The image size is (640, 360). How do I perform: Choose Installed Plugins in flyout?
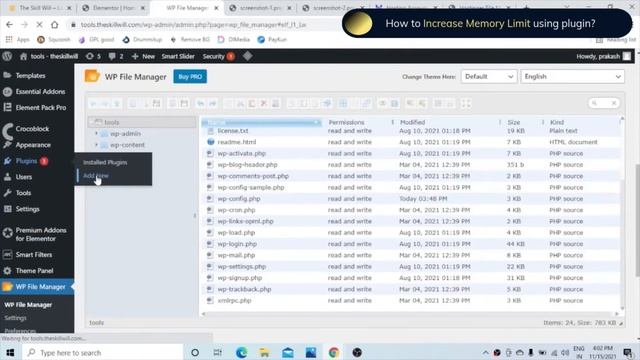[105, 162]
